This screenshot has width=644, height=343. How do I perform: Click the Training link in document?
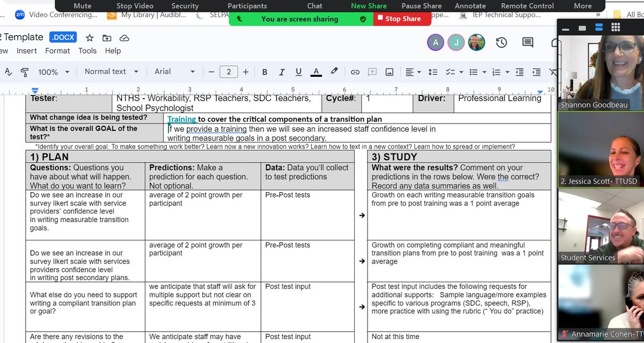pyautogui.click(x=181, y=119)
